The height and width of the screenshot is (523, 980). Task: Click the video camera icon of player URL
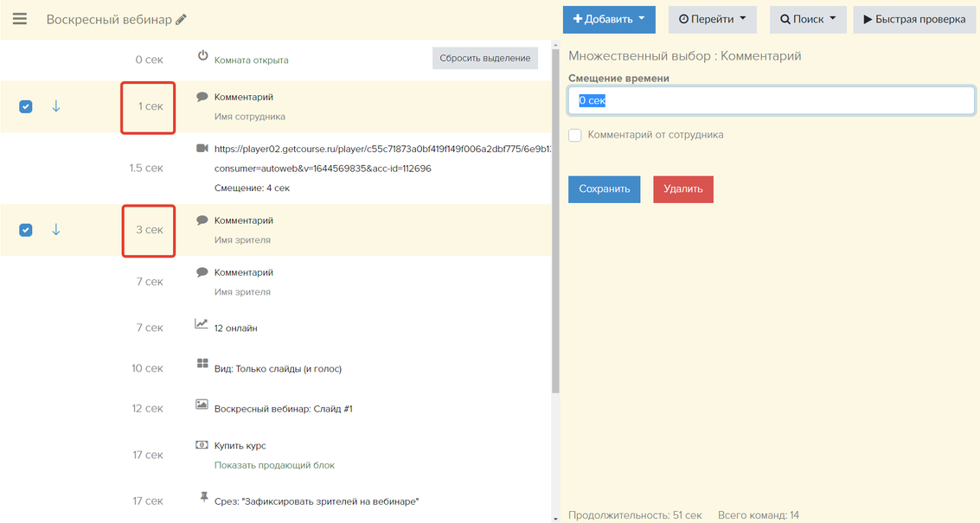pos(202,149)
